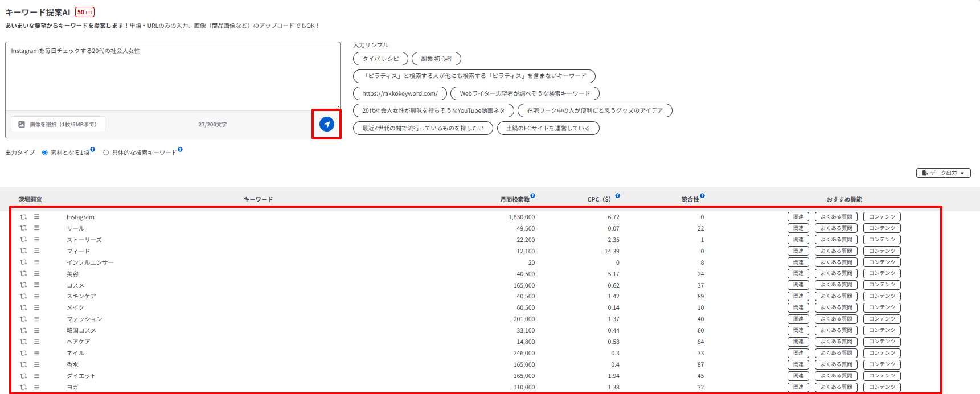Image resolution: width=980 pixels, height=394 pixels.
Task: Open the データ出力 dropdown
Action: (944, 173)
